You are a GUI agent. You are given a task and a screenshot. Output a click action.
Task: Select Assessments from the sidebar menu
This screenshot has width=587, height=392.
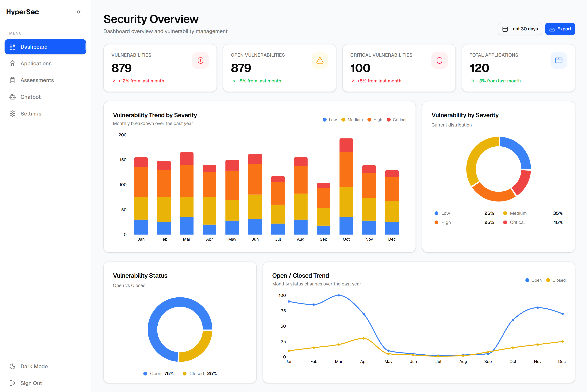(x=37, y=80)
